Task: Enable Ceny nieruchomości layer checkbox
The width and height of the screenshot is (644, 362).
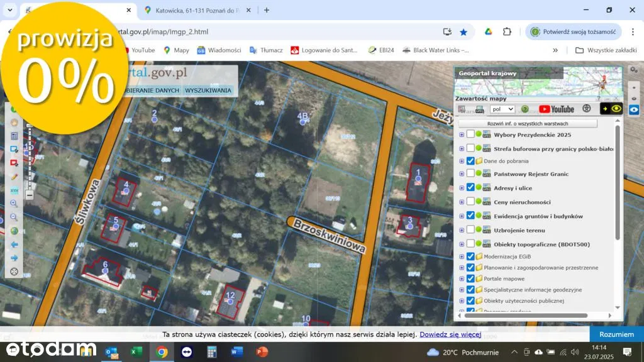Action: coord(470,201)
